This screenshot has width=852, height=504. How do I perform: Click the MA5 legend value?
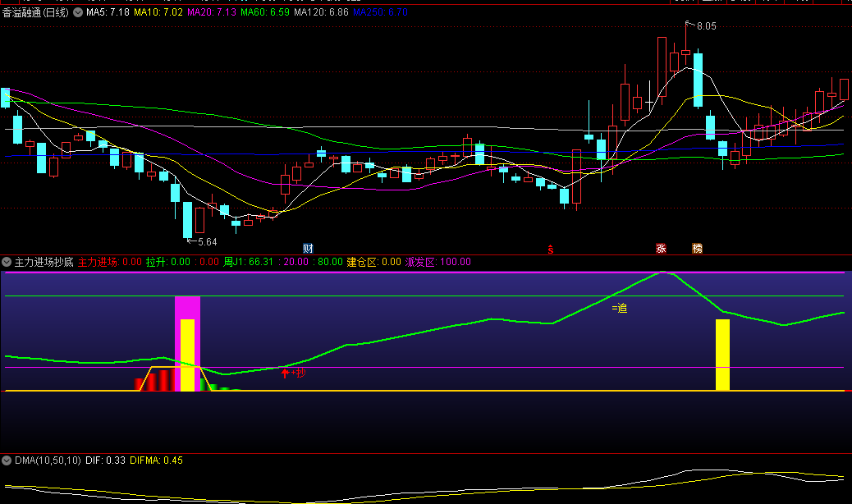(x=108, y=12)
